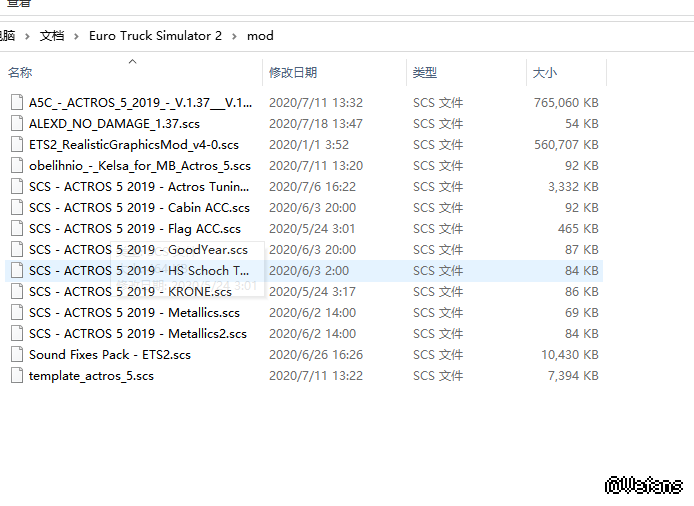Select the HS Schoch file icon

click(17, 270)
